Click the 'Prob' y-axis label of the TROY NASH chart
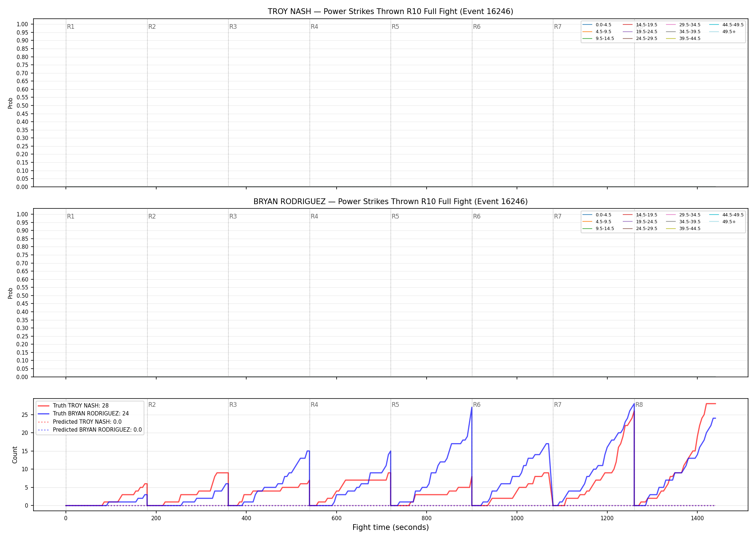This screenshot has height=540, width=756. (x=10, y=103)
